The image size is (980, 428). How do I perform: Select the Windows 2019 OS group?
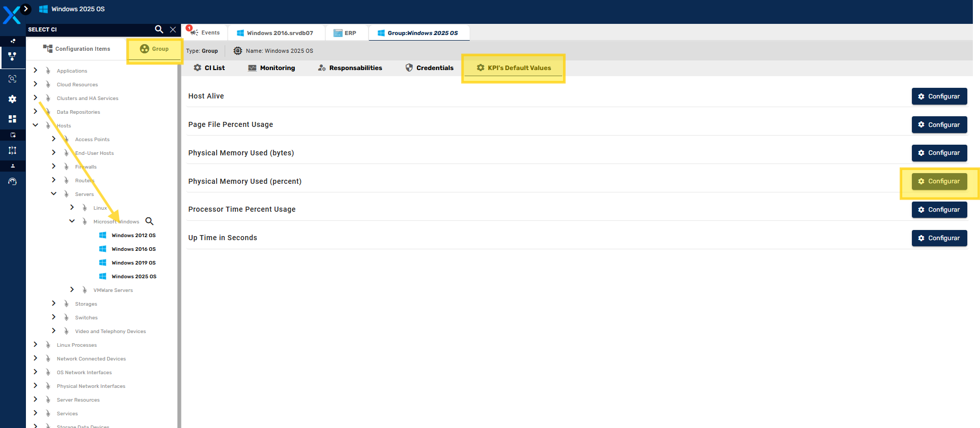pyautogui.click(x=133, y=263)
